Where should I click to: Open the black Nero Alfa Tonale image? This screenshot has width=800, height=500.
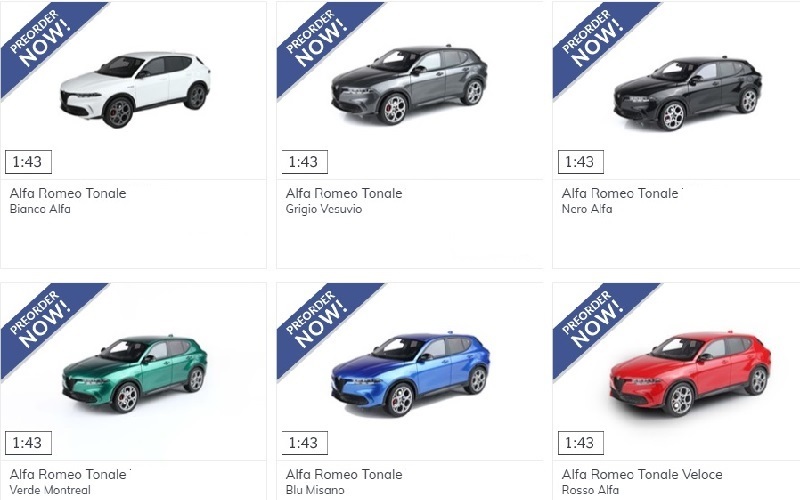[688, 93]
